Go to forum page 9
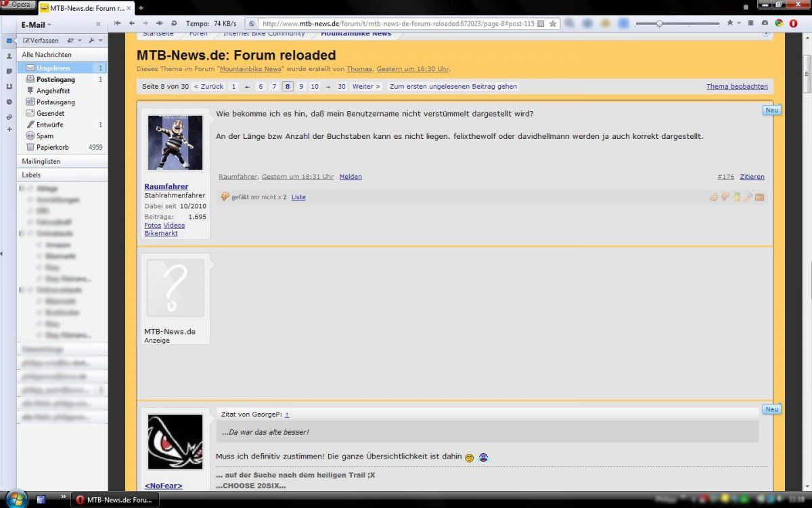The image size is (812, 508). click(301, 87)
